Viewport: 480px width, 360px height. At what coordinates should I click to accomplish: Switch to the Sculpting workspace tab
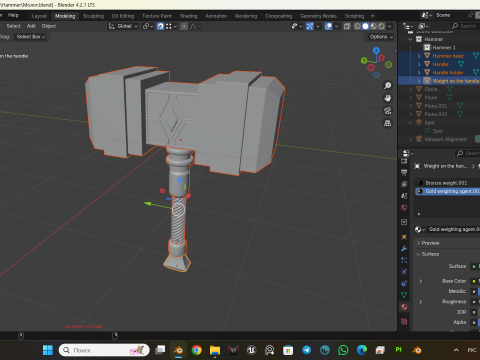click(94, 16)
